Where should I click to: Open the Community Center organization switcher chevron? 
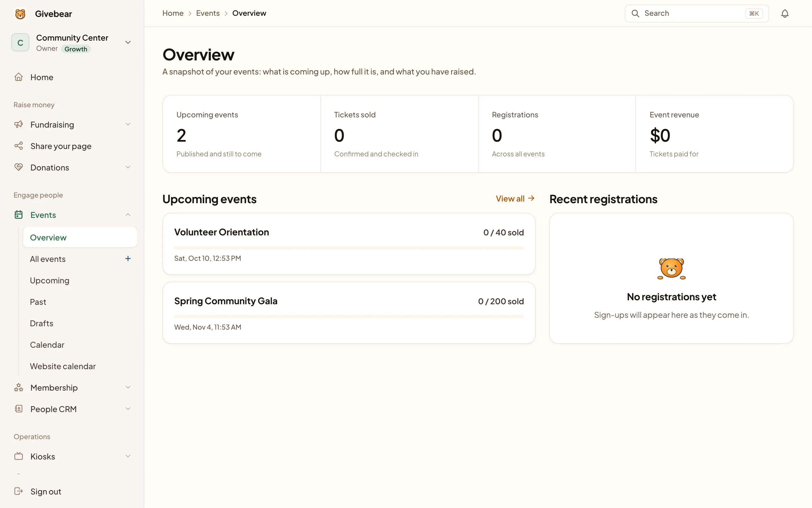(128, 42)
